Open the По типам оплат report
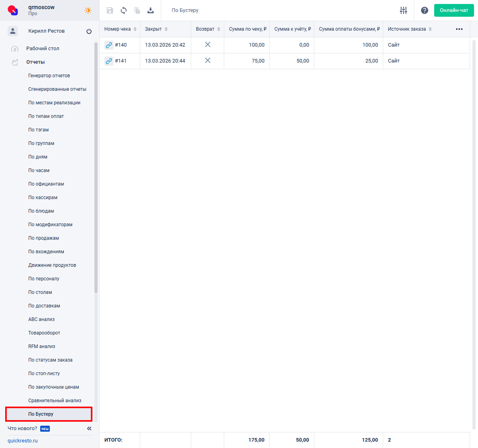Image resolution: width=478 pixels, height=448 pixels. [46, 116]
